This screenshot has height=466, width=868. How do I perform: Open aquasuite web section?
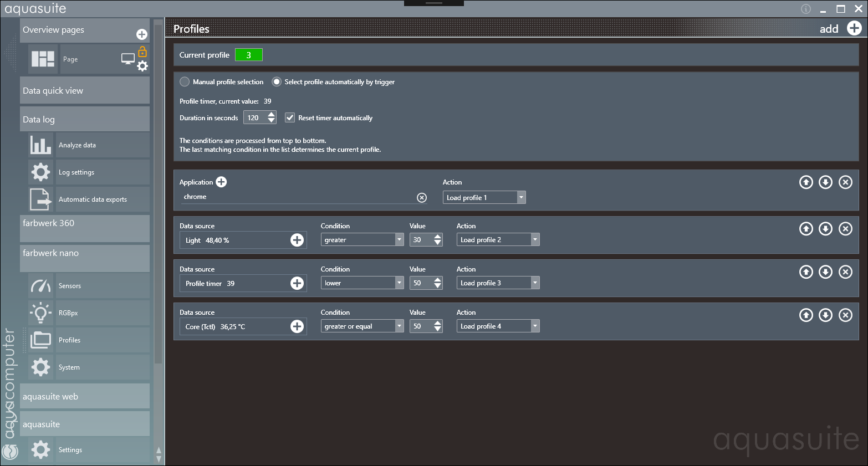(85, 396)
